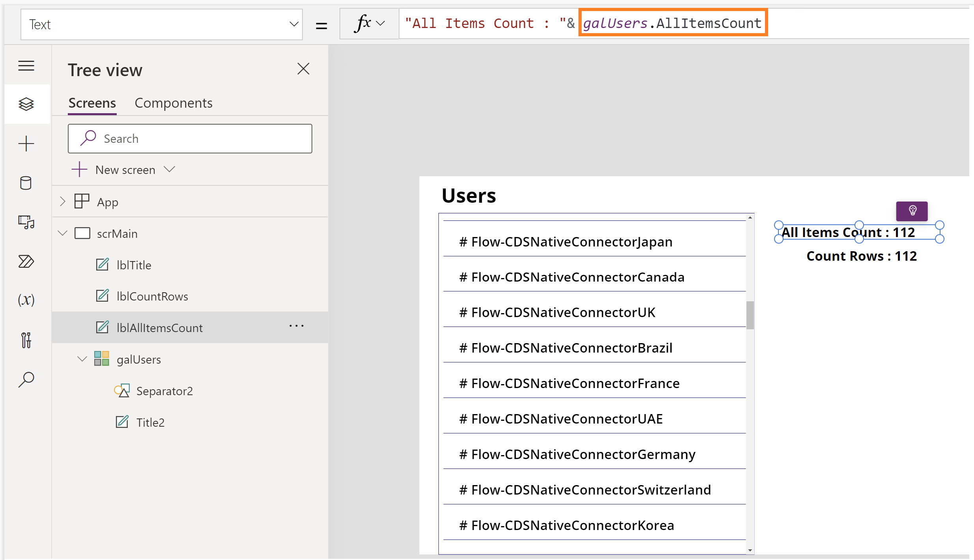Click the Tree view layers icon
Screen dimensions: 974x560
click(26, 104)
